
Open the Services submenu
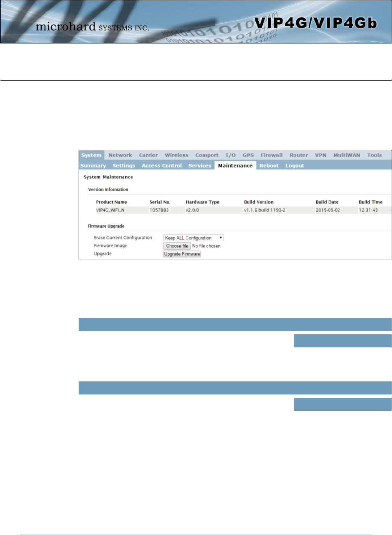(x=200, y=166)
